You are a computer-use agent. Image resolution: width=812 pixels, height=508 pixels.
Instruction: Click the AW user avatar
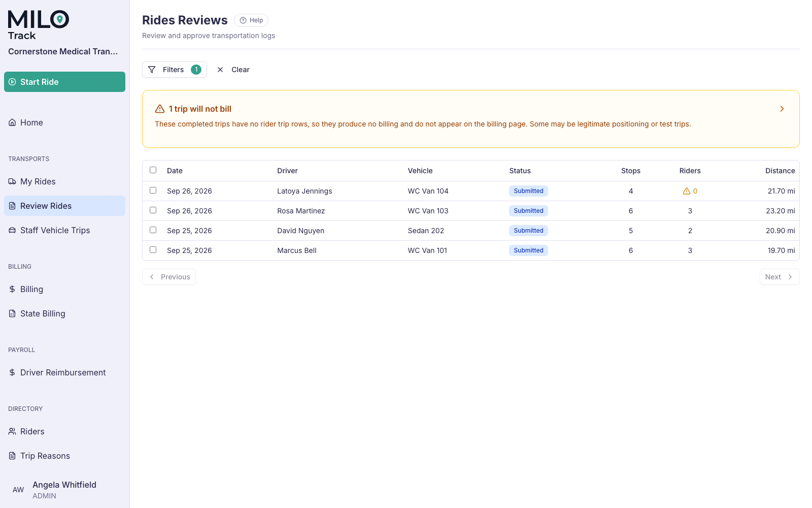click(x=18, y=490)
